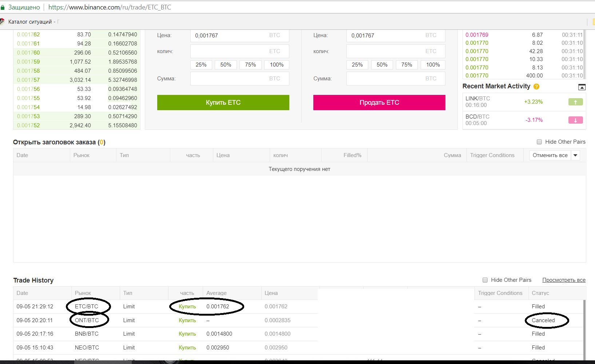Image resolution: width=595 pixels, height=364 pixels.
Task: Click ETC/BTC in Trade History
Action: point(87,307)
